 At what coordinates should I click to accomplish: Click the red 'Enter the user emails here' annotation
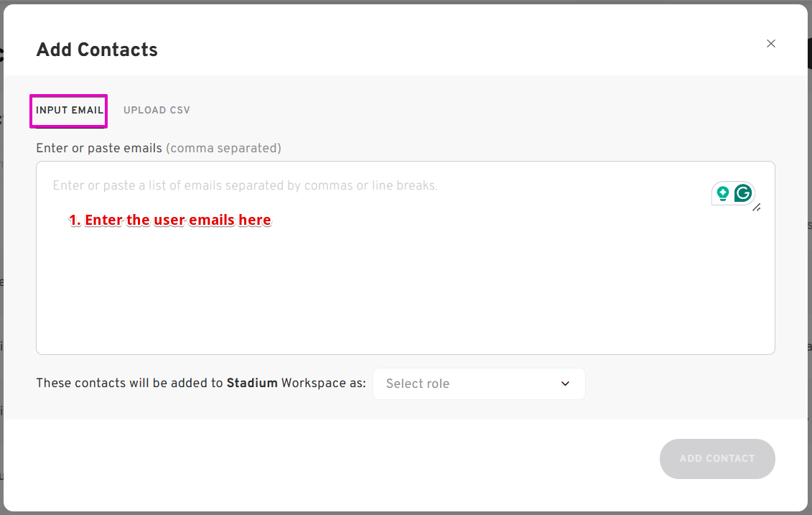point(170,220)
